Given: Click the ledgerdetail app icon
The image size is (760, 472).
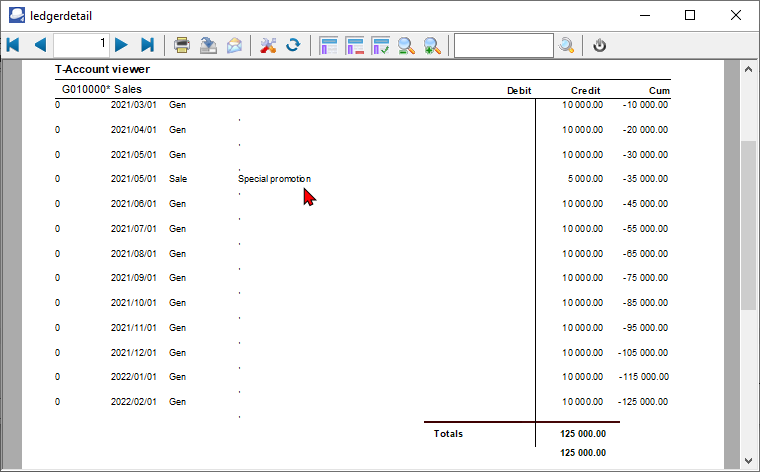Looking at the screenshot, I should 16,15.
